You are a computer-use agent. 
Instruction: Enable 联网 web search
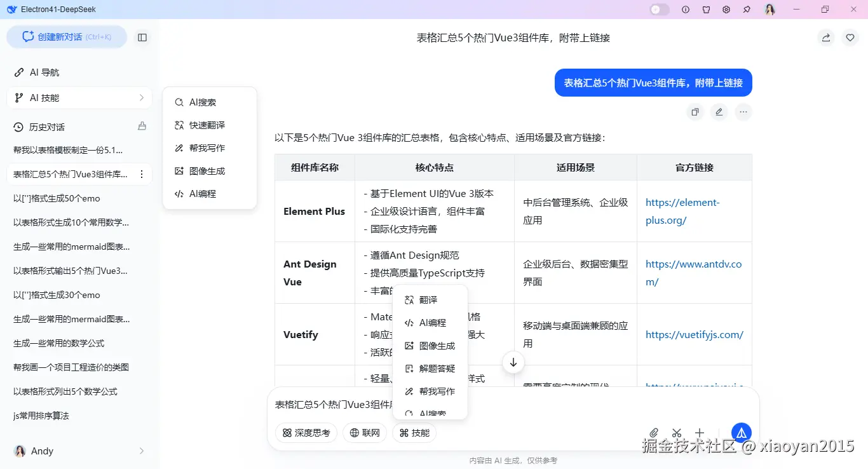point(364,433)
